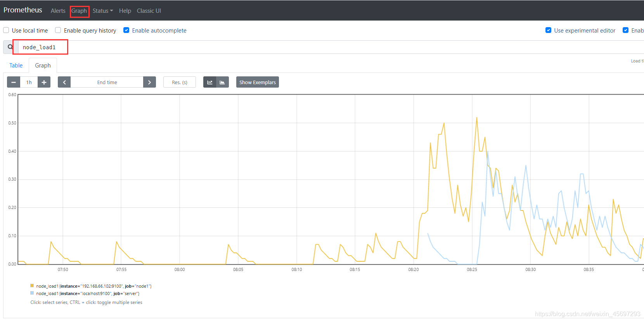Uncheck Use experimental editor
644x321 pixels.
click(x=548, y=30)
